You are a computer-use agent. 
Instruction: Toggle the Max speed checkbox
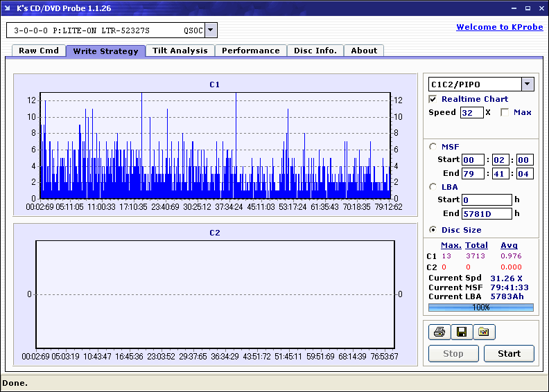click(505, 112)
